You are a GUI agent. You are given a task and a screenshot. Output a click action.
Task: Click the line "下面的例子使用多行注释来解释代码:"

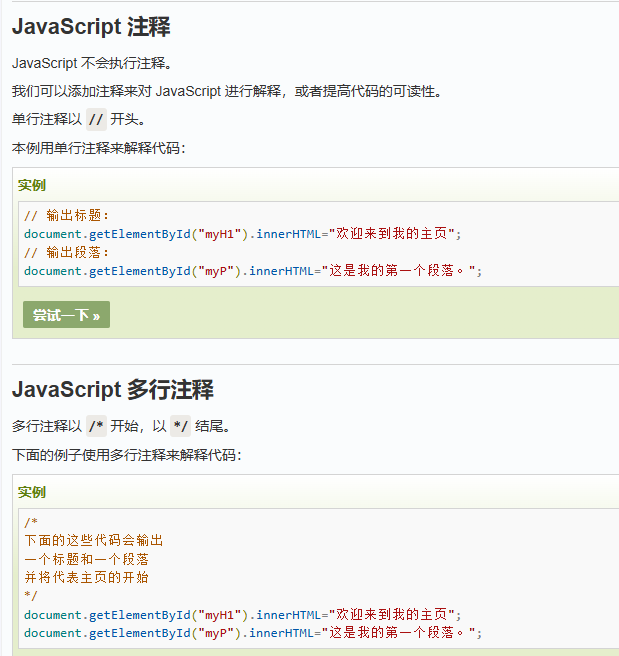(x=127, y=455)
